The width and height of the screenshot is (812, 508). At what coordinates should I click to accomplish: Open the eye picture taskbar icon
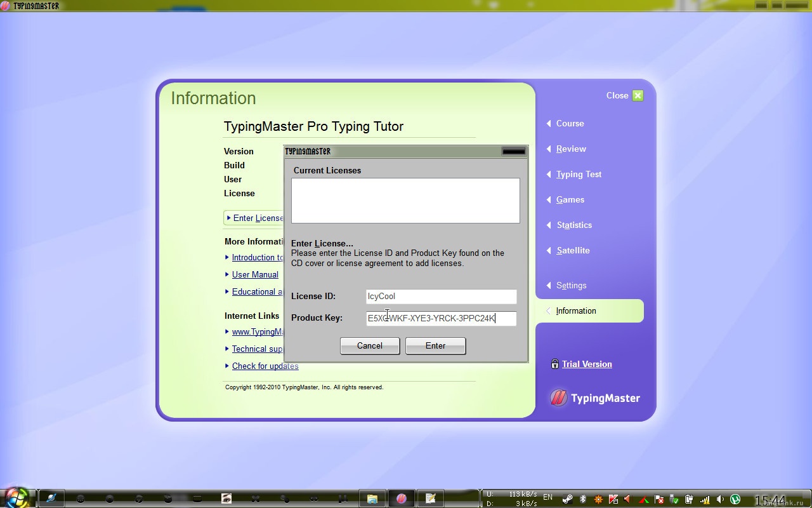pyautogui.click(x=226, y=498)
